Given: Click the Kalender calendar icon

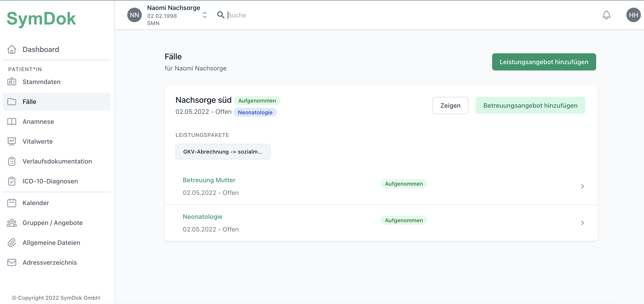Looking at the screenshot, I should click(12, 203).
